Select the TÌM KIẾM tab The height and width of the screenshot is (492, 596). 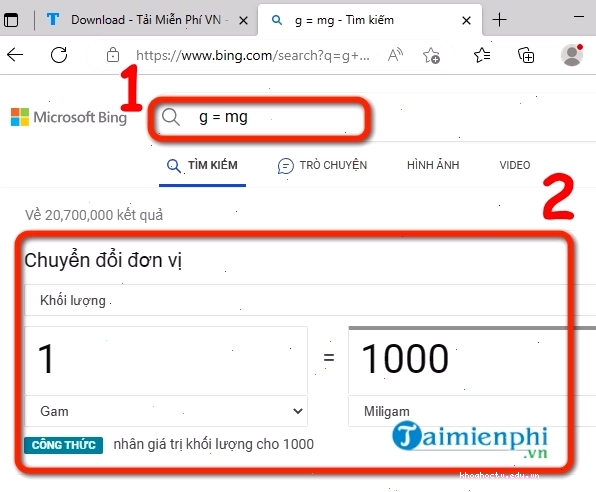point(202,166)
